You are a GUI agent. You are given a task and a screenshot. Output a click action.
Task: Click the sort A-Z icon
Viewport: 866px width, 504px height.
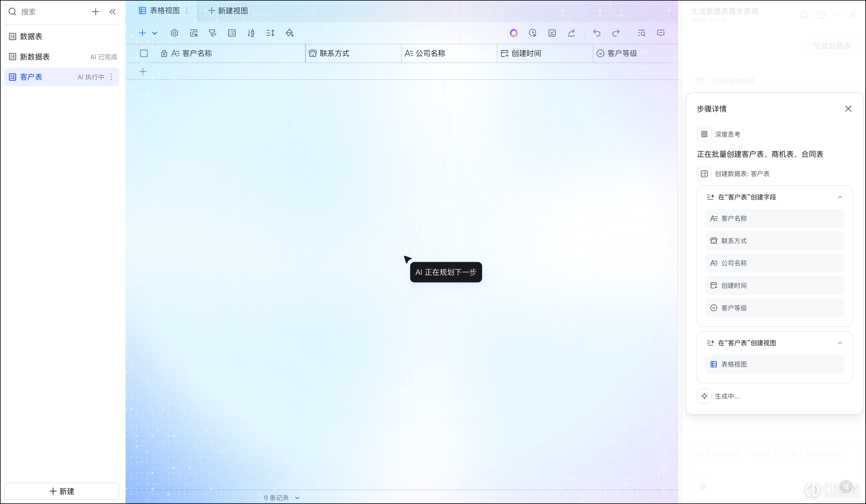[251, 33]
